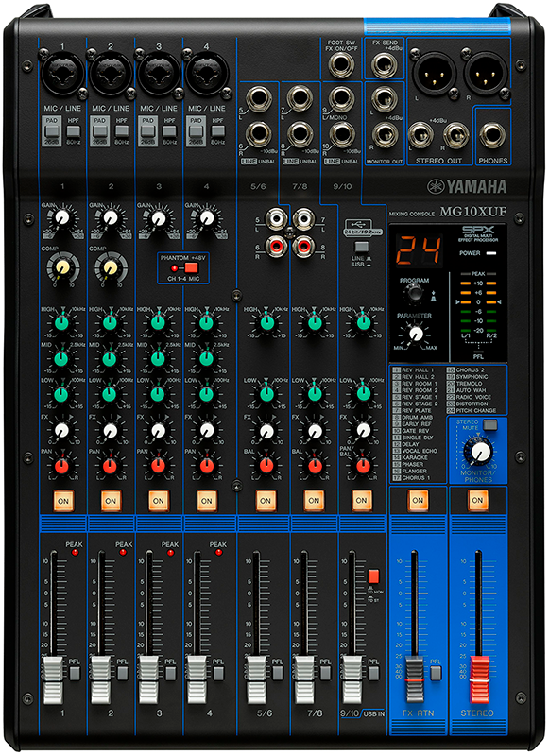Click the effects PROGRAM selector knob

point(414,293)
